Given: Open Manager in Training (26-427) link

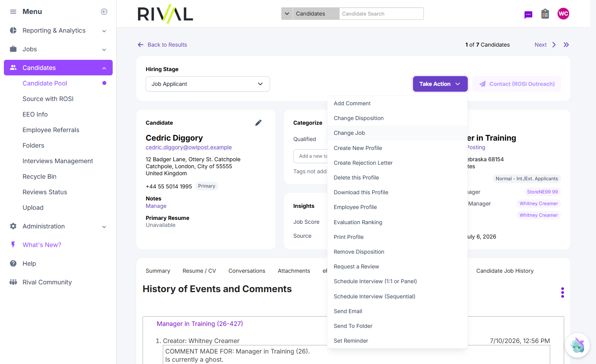Looking at the screenshot, I should pyautogui.click(x=200, y=324).
